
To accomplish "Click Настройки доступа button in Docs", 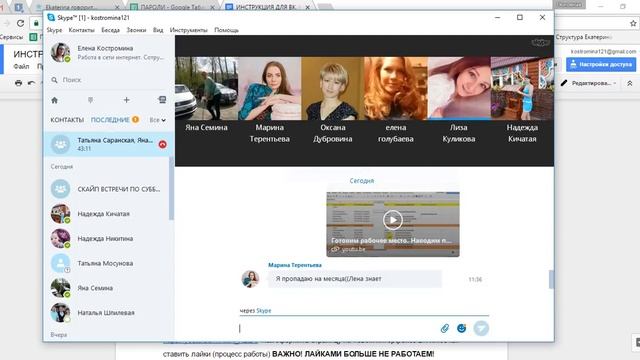I will (601, 64).
